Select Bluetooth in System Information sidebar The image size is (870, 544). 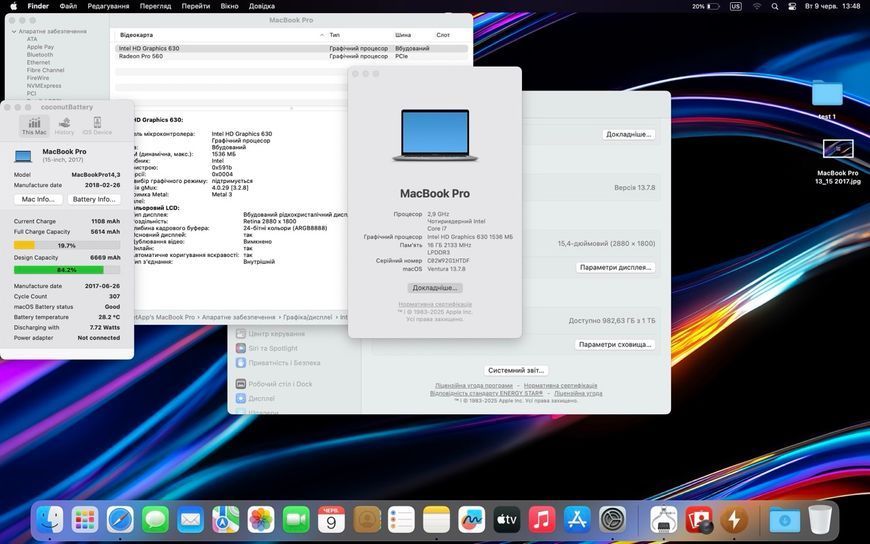tap(40, 55)
